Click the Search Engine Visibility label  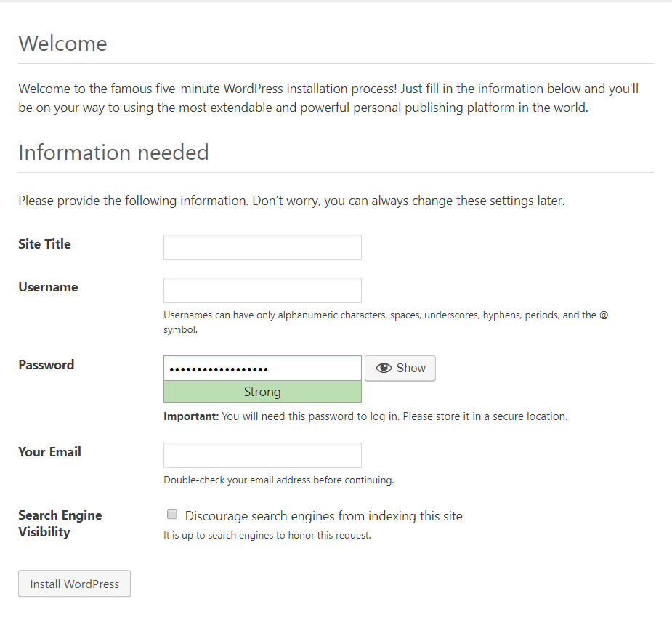click(x=60, y=523)
